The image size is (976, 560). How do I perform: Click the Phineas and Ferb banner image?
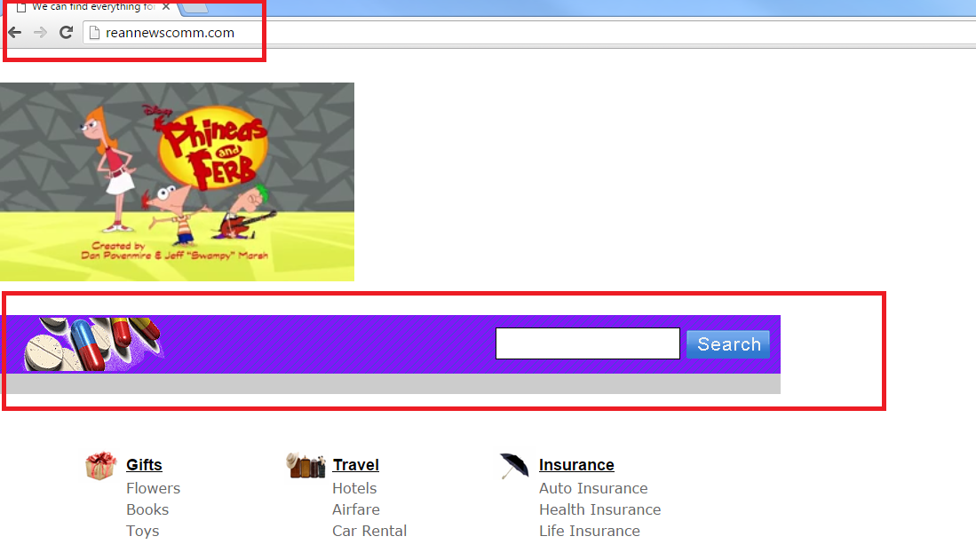coord(178,182)
